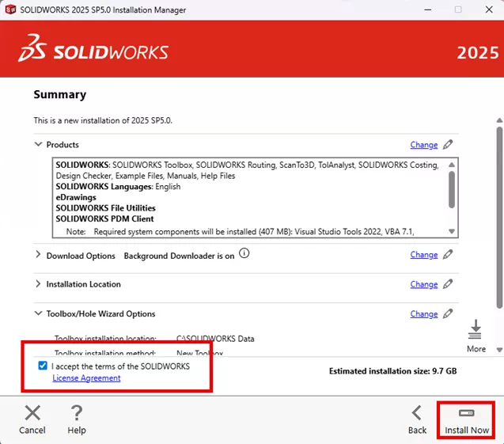This screenshot has height=444, width=504.
Task: Open the License Agreement link
Action: [86, 378]
